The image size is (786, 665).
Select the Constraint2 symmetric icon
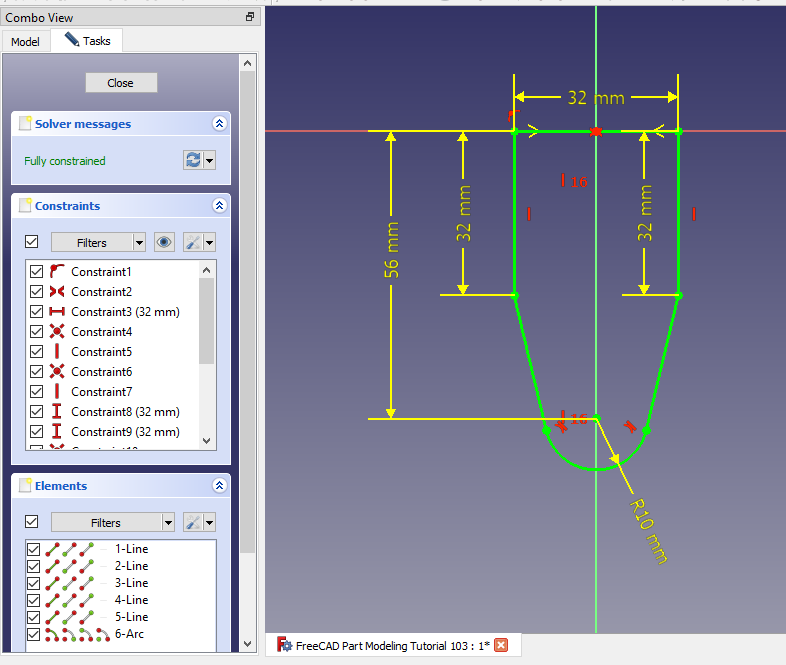pos(57,292)
